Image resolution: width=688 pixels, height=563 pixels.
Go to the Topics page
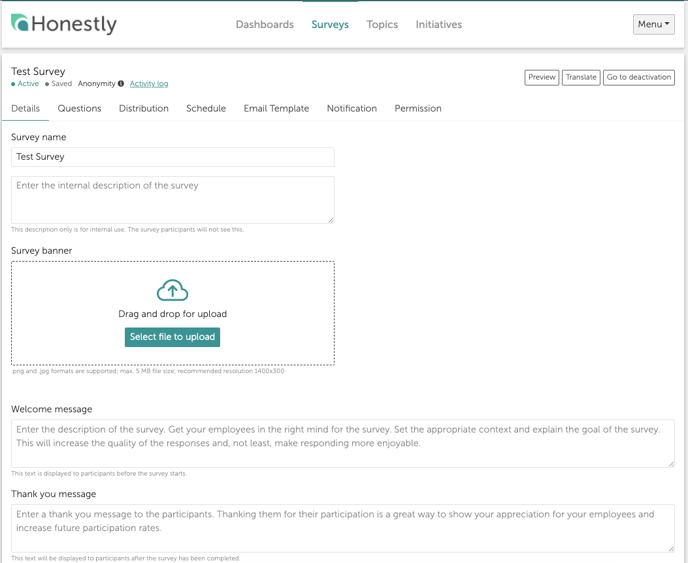point(382,25)
